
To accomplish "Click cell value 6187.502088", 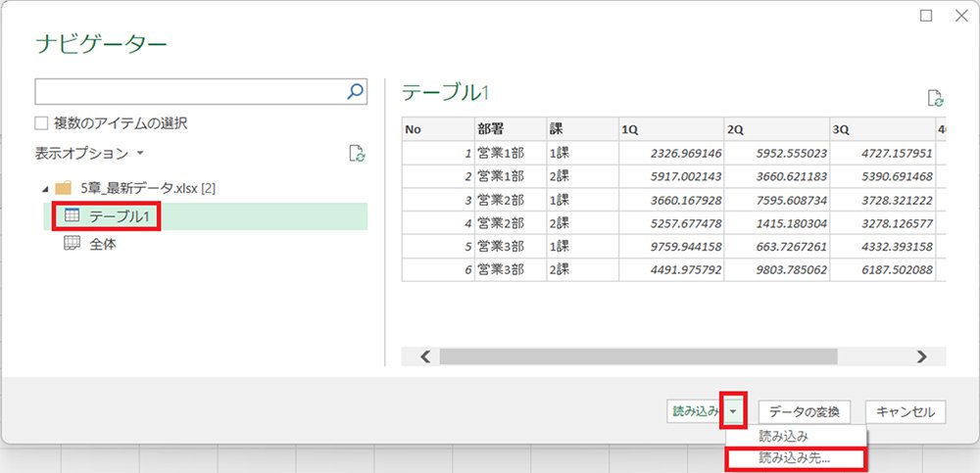I will coord(897,270).
